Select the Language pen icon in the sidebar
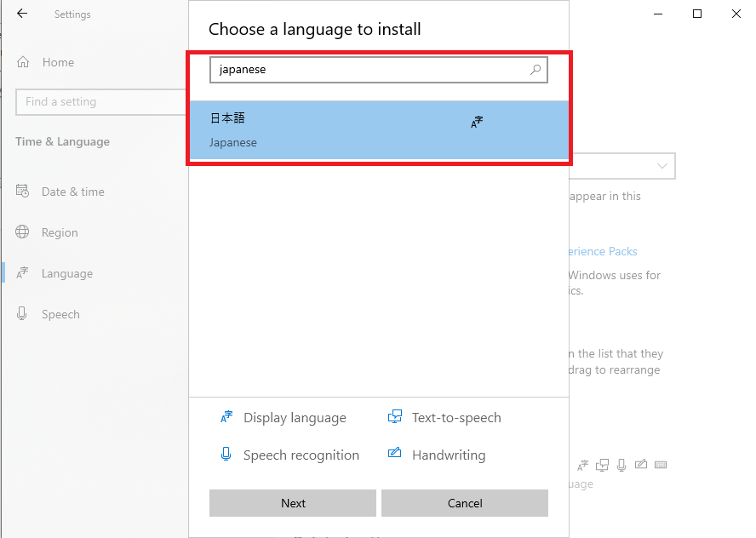 (23, 272)
